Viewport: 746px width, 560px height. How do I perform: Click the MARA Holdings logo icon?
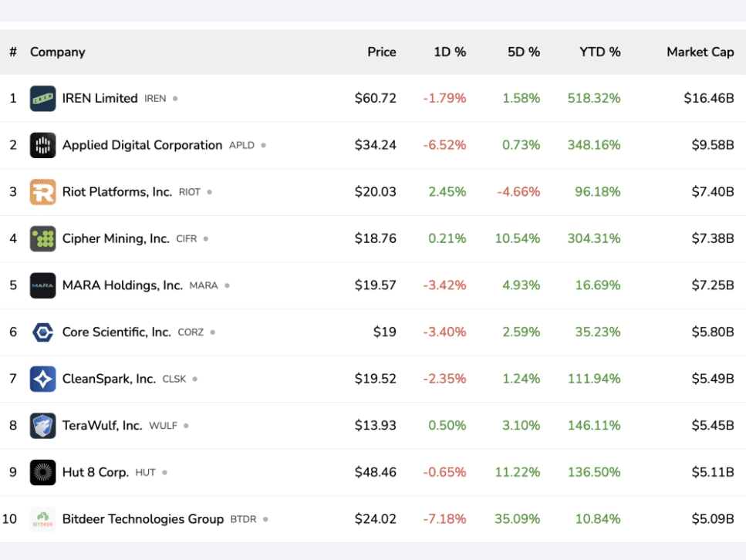tap(43, 285)
